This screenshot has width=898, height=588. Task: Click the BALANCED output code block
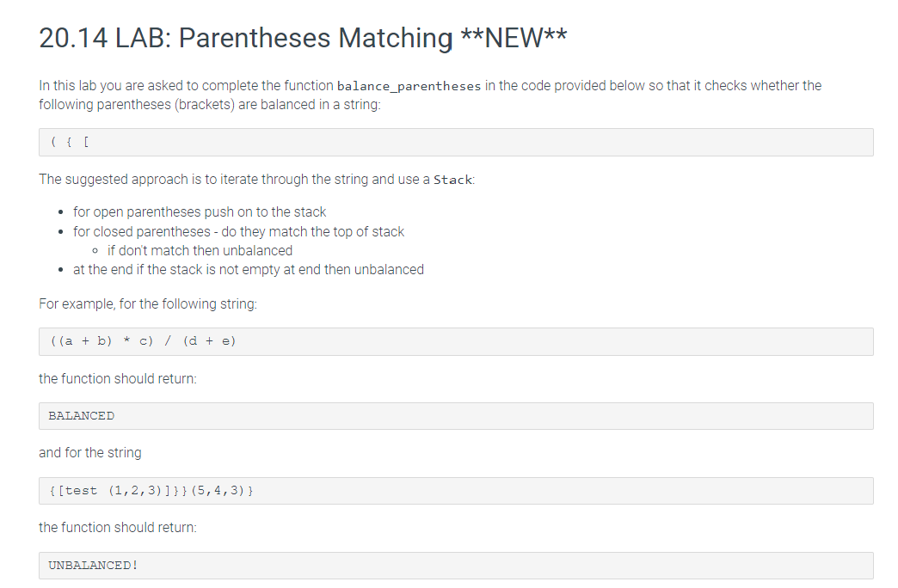pos(456,416)
